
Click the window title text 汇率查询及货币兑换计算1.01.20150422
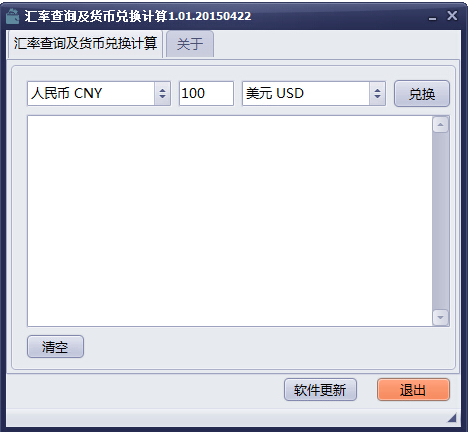[138, 16]
